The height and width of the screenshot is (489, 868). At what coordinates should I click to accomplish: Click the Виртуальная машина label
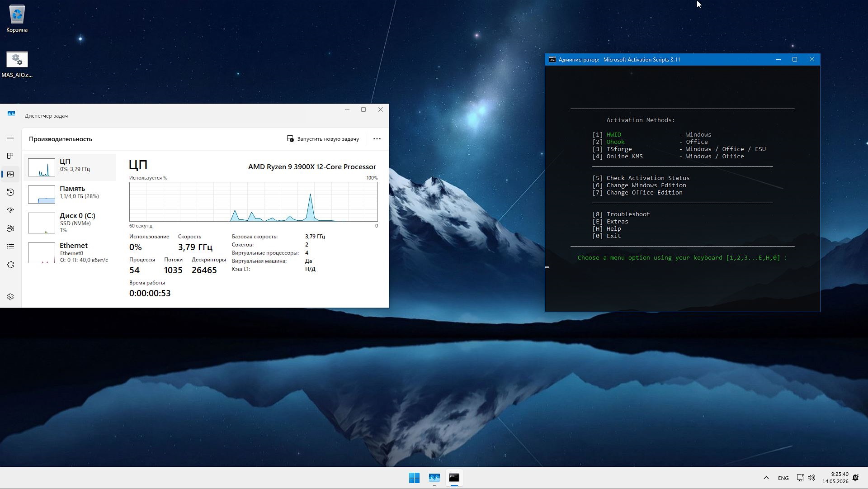click(x=259, y=261)
